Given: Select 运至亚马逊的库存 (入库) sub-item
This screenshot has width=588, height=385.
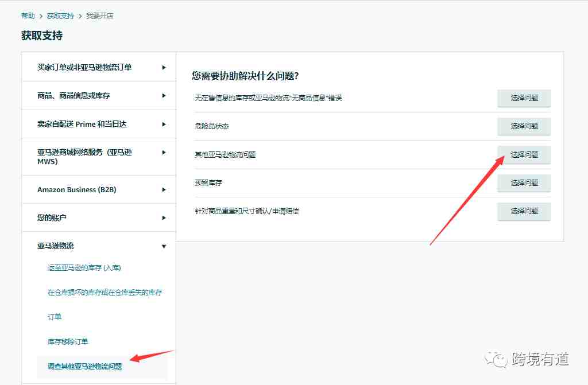Looking at the screenshot, I should click(84, 267).
